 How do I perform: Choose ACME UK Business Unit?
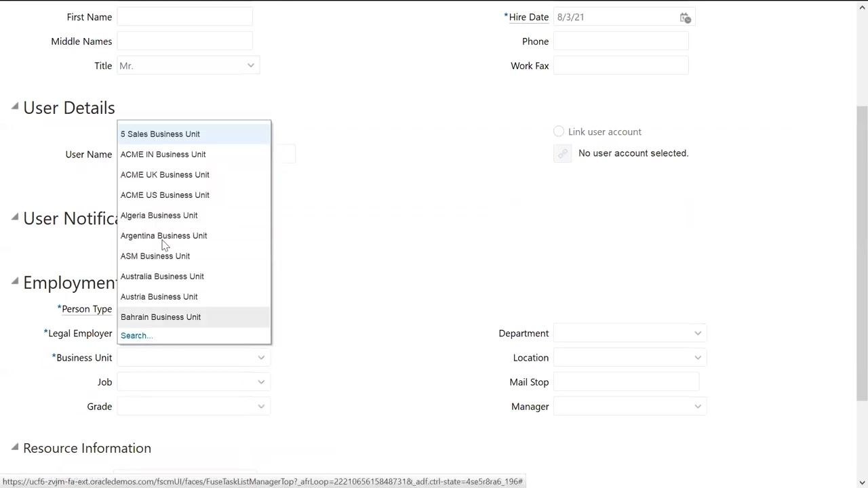point(194,175)
